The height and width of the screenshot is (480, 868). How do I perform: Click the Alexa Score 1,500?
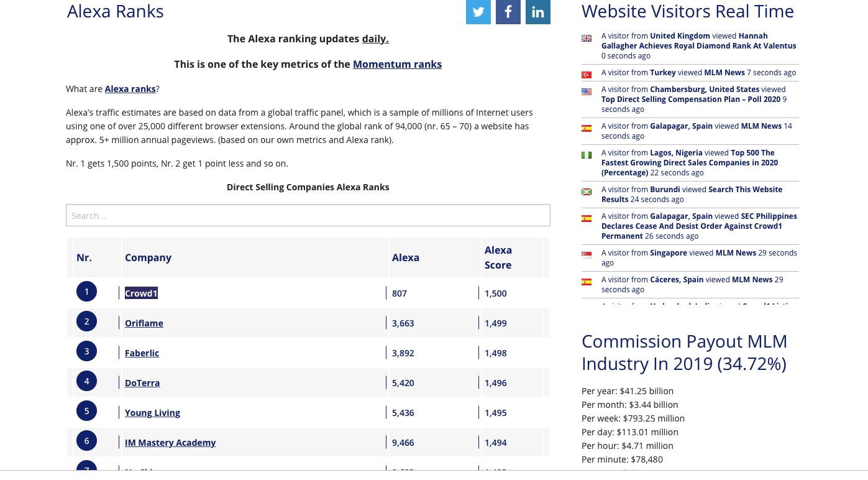pyautogui.click(x=496, y=293)
